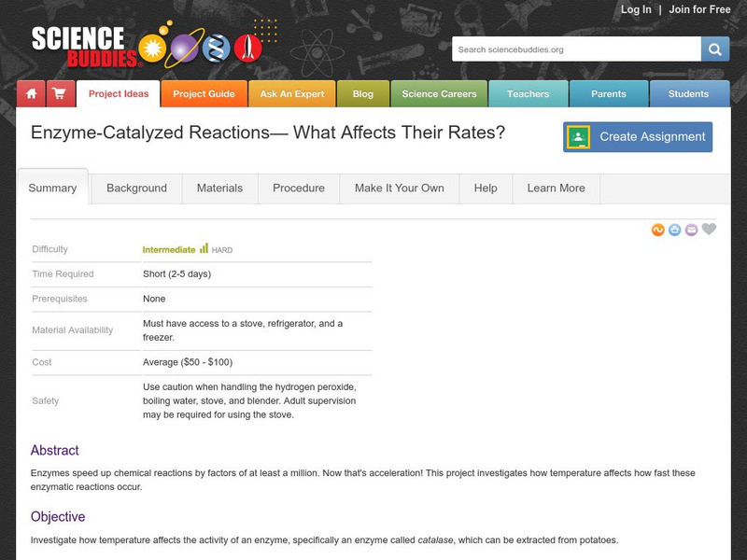Click the Create Assignment button
The width and height of the screenshot is (747, 560).
[638, 137]
